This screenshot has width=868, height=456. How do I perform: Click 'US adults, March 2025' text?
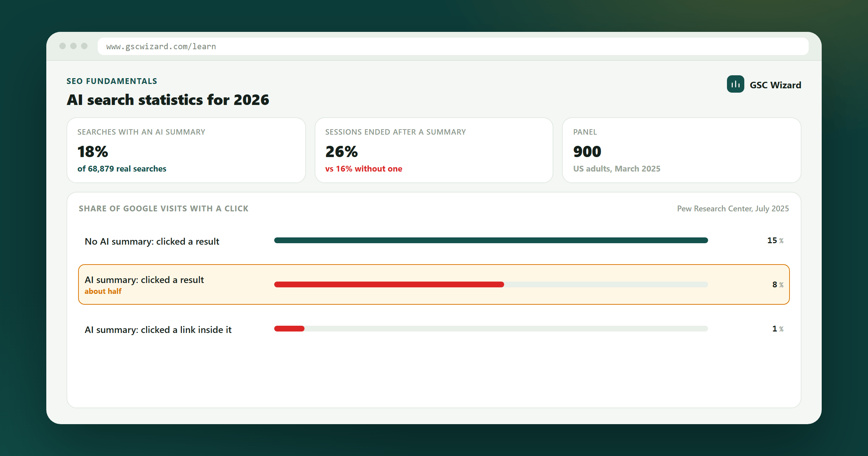pyautogui.click(x=617, y=169)
